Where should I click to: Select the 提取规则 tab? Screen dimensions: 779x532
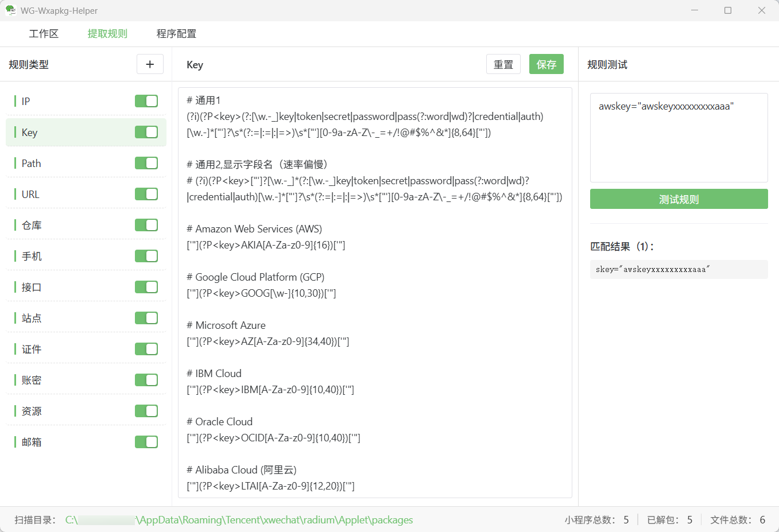(x=107, y=34)
